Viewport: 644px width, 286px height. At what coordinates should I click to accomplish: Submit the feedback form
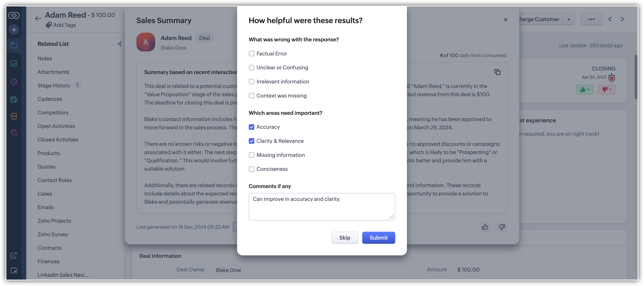(379, 238)
